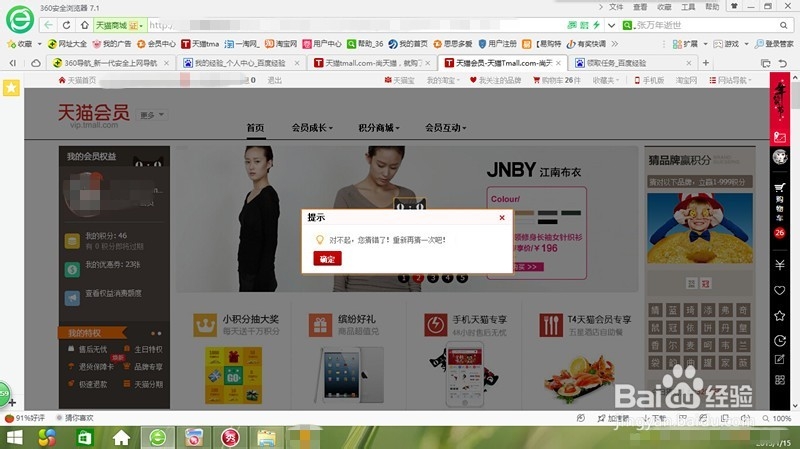Click the 360 browser logo

tap(20, 20)
